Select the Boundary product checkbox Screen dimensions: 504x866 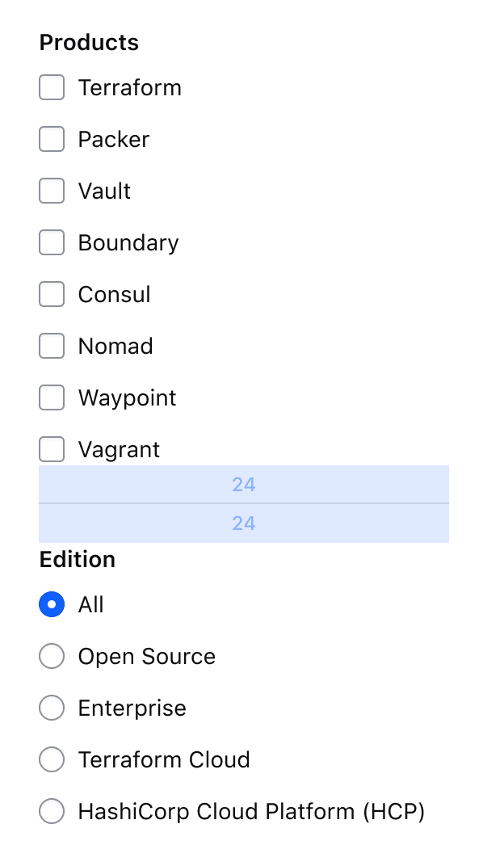[51, 242]
